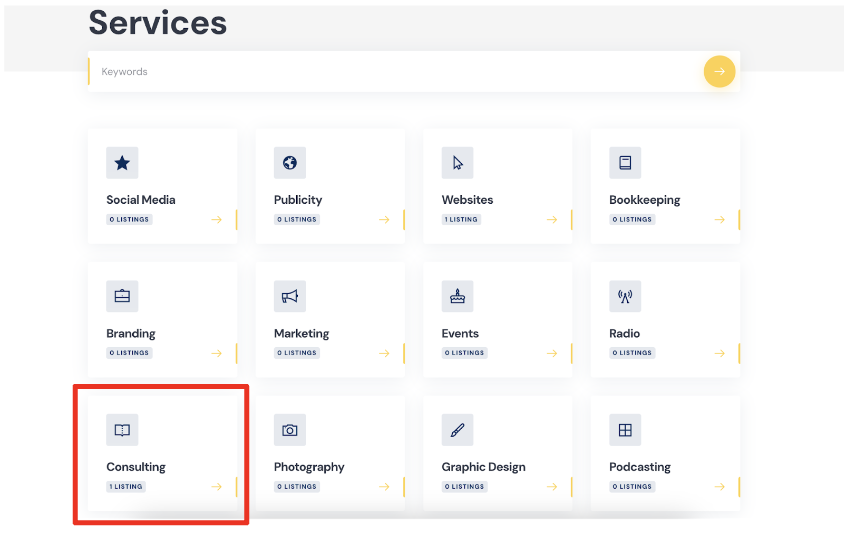844x540 pixels.
Task: Click "0 LISTINGS" badge under Radio
Action: pyautogui.click(x=632, y=353)
